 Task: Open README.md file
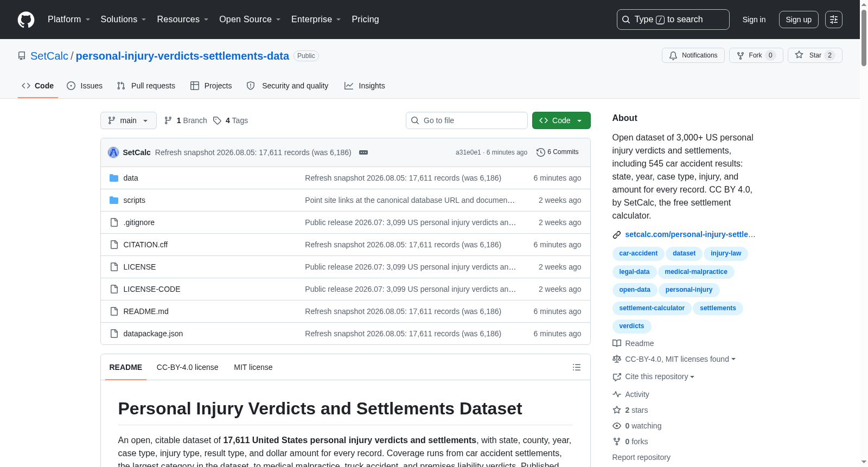pos(146,311)
